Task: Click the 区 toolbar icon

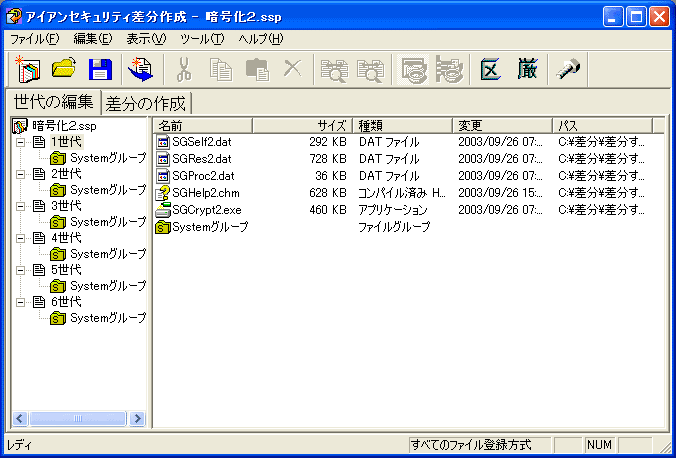Action: (491, 69)
